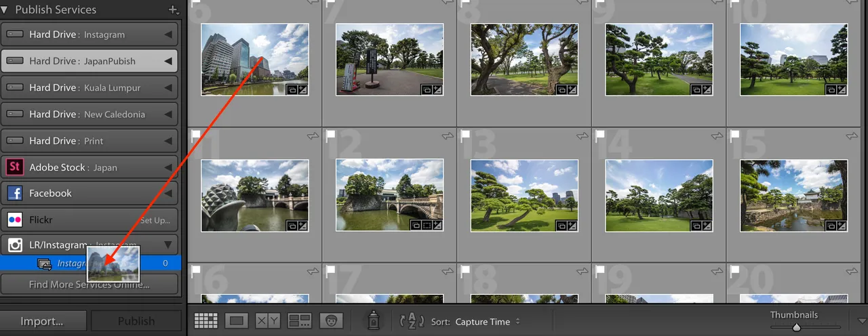Click hard drive icon beside Hard Drive: Instagram
868x336 pixels.
(15, 35)
